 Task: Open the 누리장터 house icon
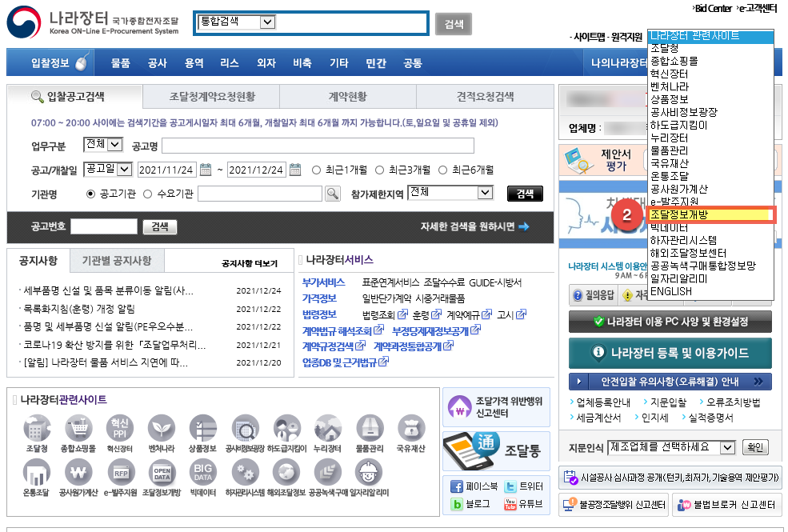tap(328, 428)
